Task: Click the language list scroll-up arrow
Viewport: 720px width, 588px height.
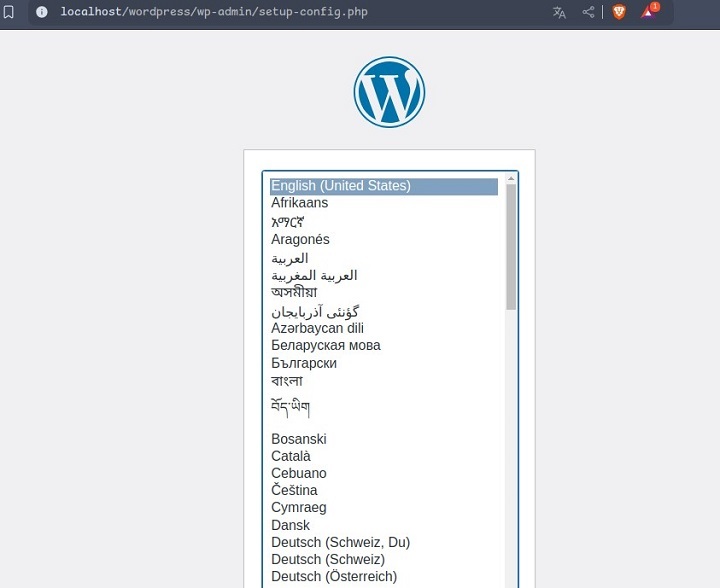Action: [x=511, y=178]
